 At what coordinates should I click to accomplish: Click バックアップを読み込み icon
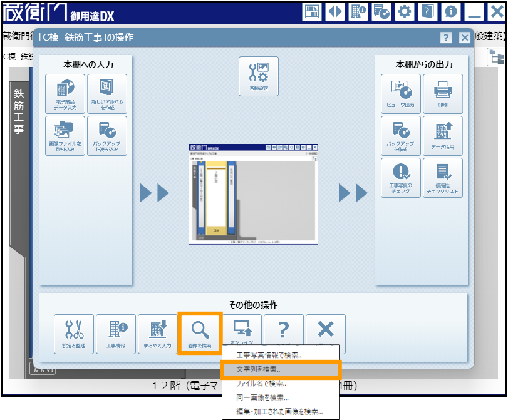(x=107, y=136)
